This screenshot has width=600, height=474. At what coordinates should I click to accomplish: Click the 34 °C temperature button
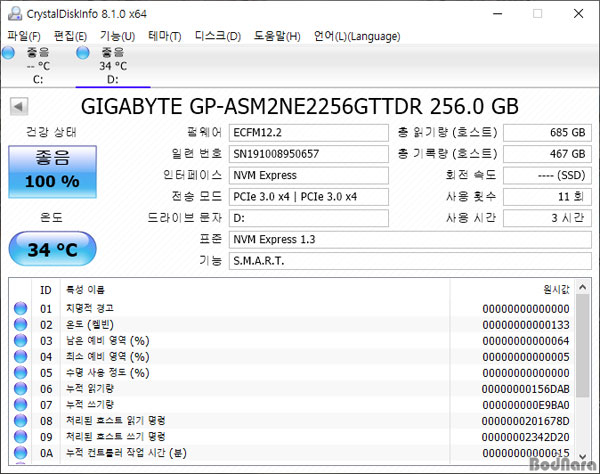[52, 249]
